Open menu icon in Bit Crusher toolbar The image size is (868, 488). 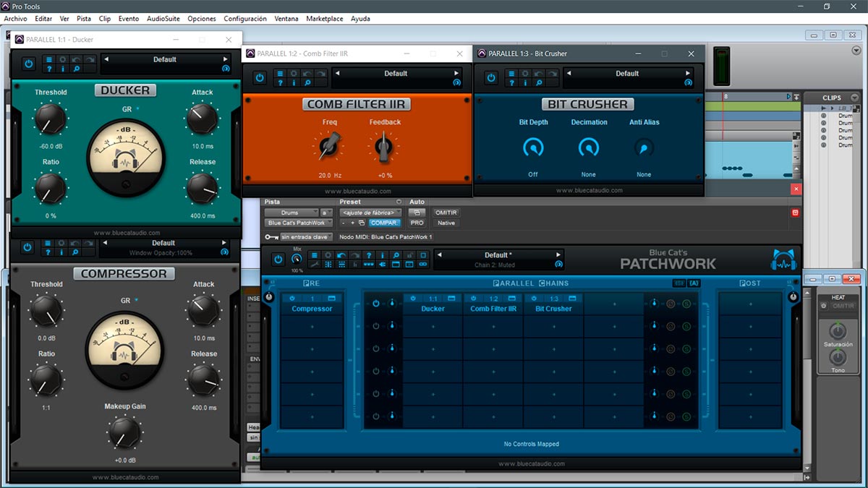coord(511,73)
